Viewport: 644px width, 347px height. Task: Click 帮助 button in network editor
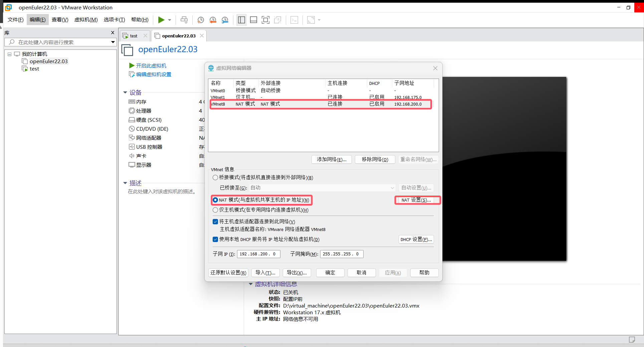pos(424,273)
